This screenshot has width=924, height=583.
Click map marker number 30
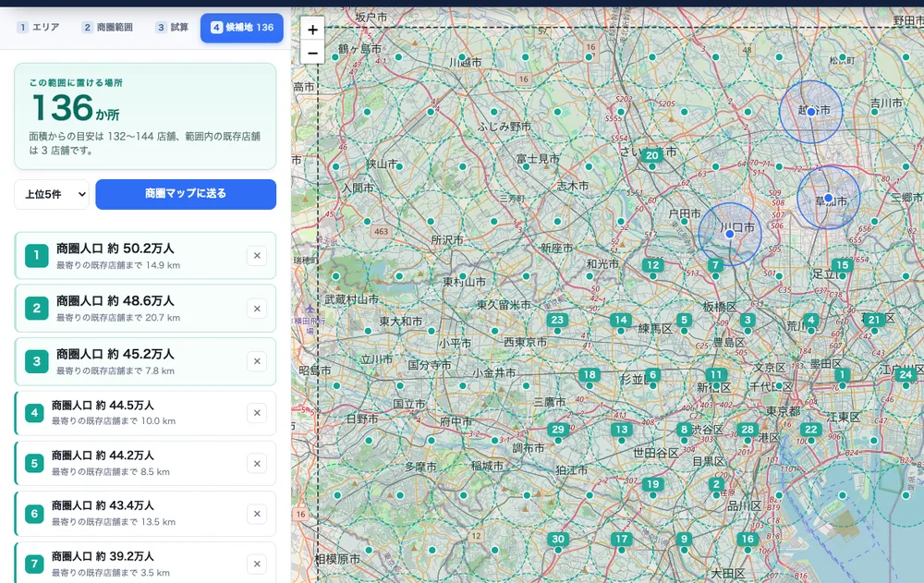click(557, 539)
